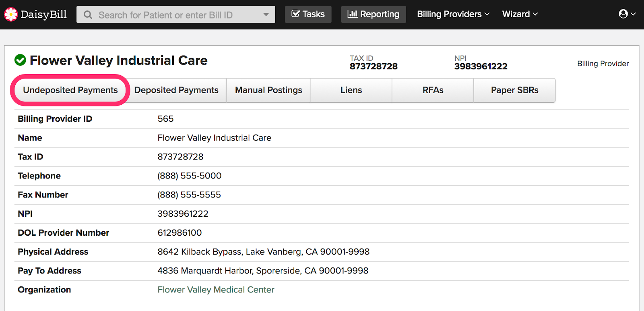Open Flower Valley Medical Center link

tap(216, 290)
